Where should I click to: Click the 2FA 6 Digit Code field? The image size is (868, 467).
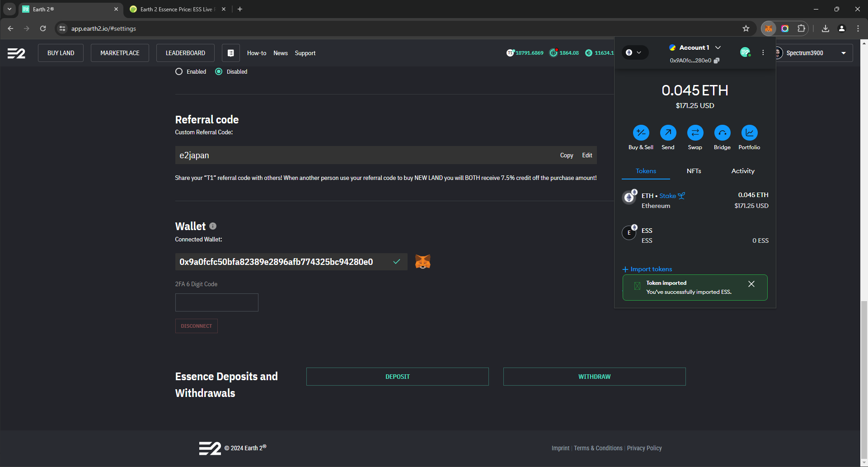point(217,302)
